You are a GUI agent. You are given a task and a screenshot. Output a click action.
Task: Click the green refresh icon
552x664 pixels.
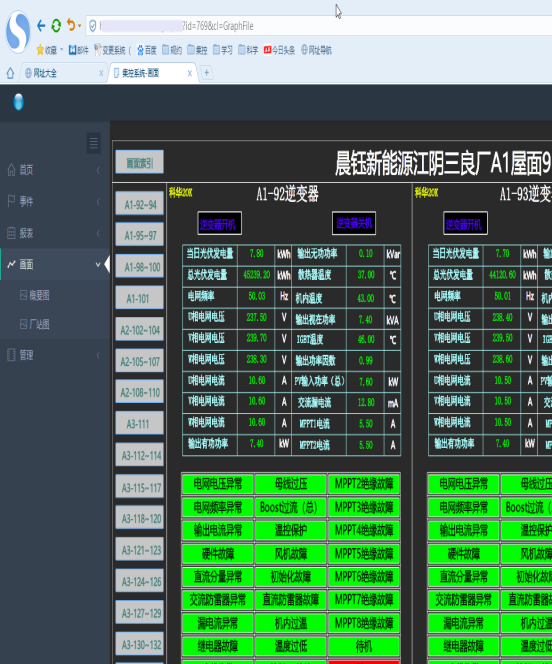(56, 26)
